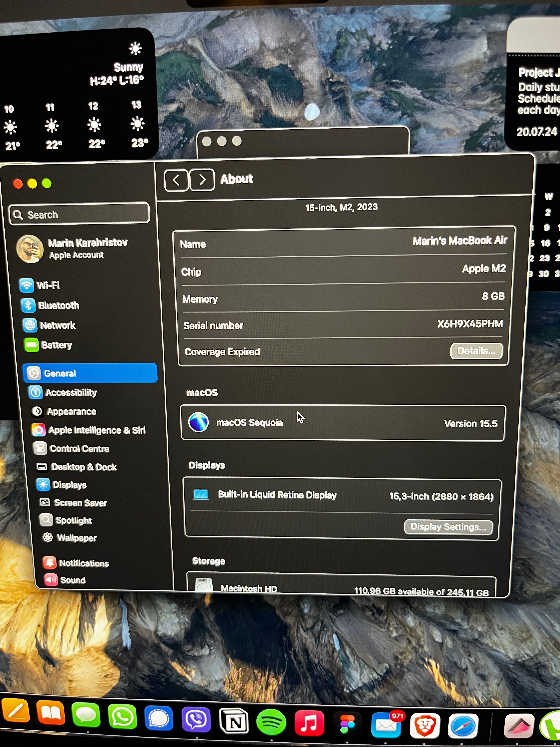Click the Apple M2 chip value

point(484,268)
